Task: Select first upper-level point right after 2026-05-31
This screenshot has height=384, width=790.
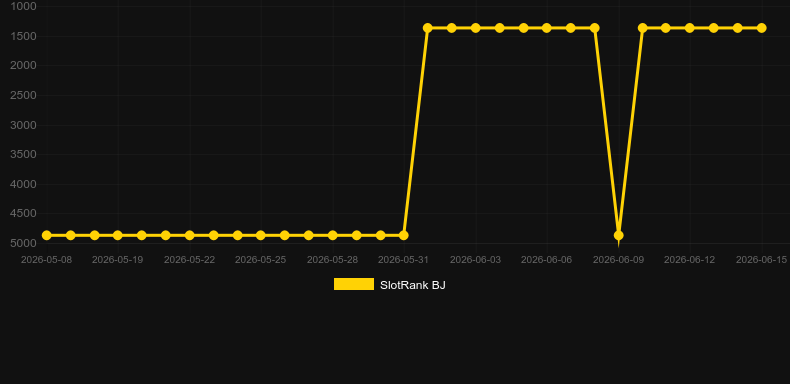Action: point(428,28)
